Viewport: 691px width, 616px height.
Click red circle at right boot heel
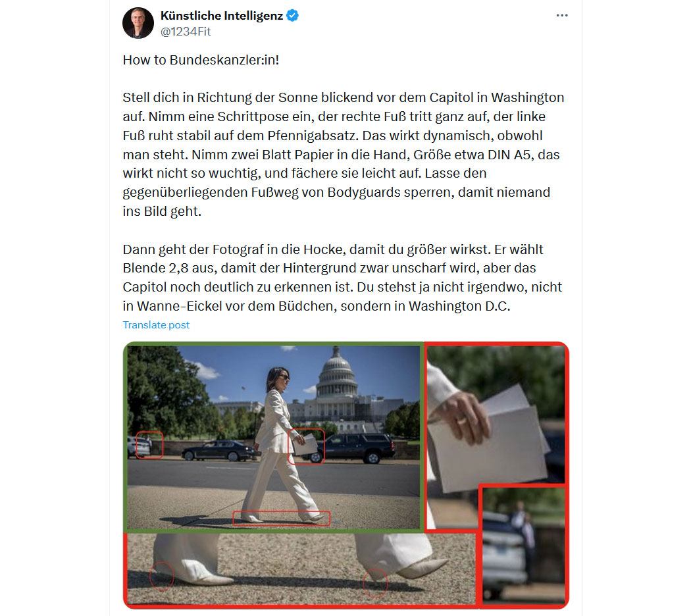point(376,582)
